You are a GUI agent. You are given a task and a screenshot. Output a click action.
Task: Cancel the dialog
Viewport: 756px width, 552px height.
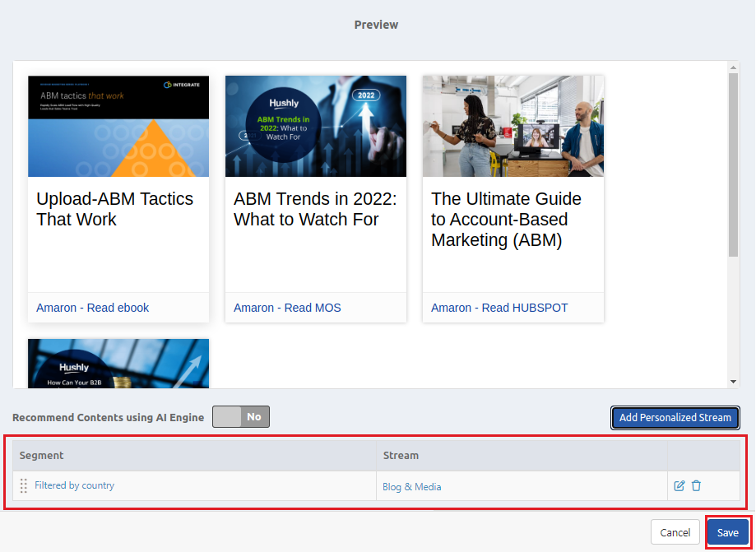pos(675,532)
